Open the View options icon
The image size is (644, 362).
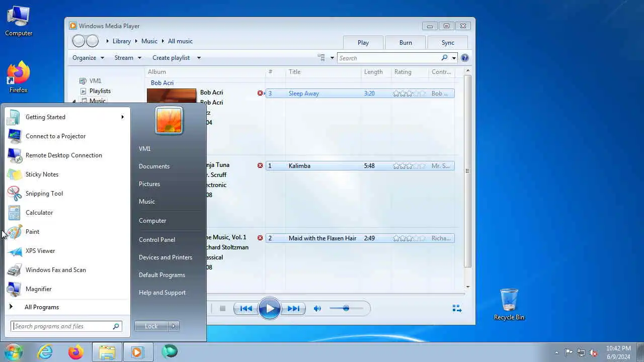pyautogui.click(x=321, y=58)
